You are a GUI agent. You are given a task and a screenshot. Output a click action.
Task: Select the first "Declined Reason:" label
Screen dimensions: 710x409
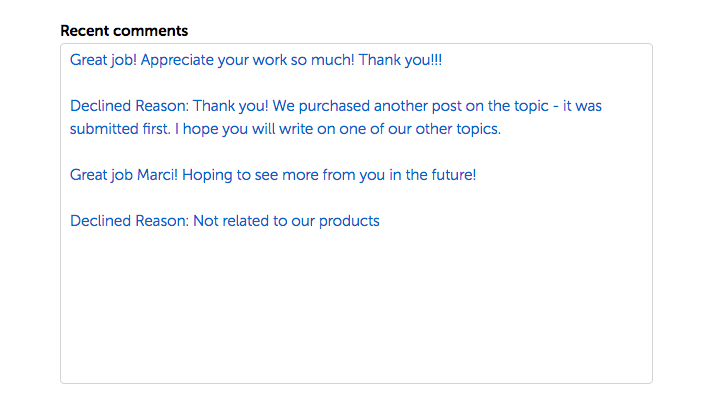tap(129, 105)
